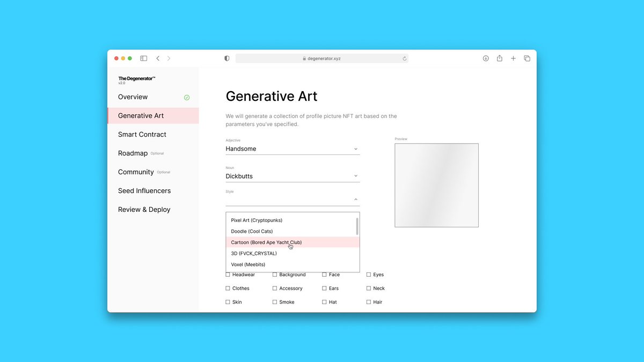Open the Community section
The image size is (644, 362).
click(x=136, y=172)
